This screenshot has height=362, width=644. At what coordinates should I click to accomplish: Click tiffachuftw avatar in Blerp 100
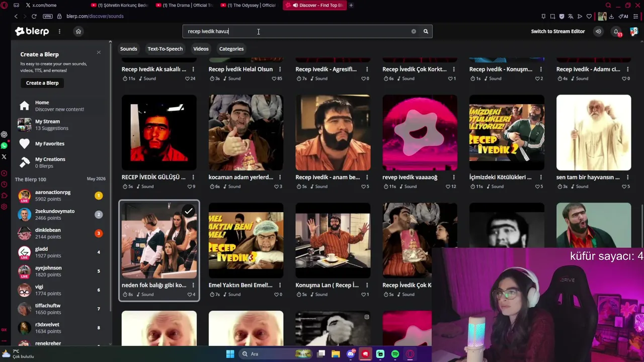[24, 309]
